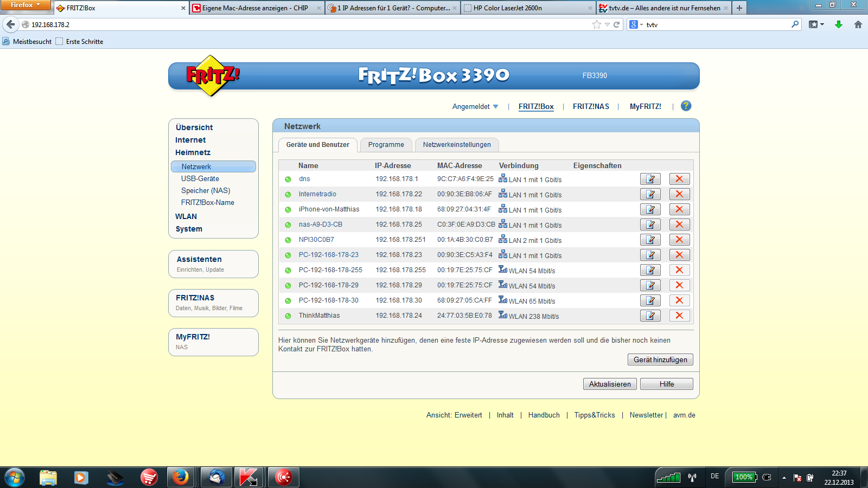Switch to the Netzwerkeinstellungen tab
Viewport: 868px width, 488px height.
coord(457,145)
